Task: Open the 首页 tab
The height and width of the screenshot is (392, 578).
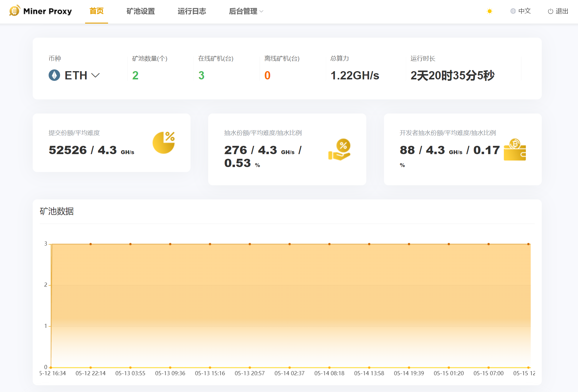Action: pos(97,11)
